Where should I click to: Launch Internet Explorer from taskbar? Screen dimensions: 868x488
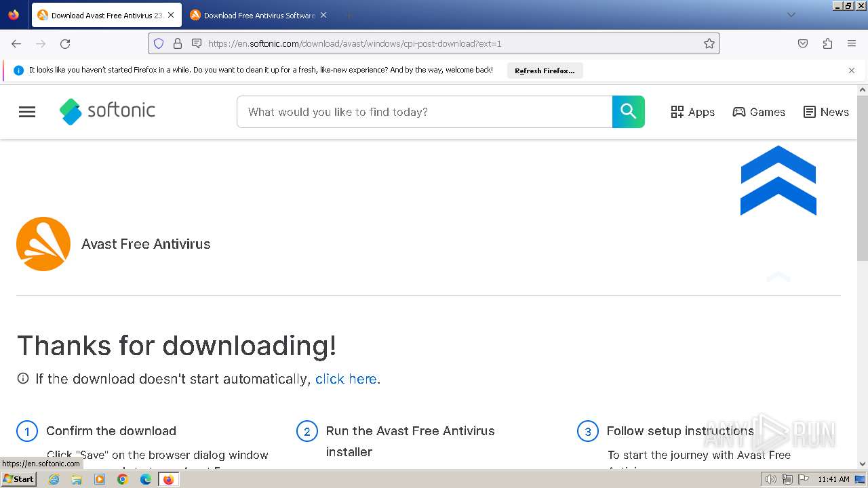click(x=54, y=479)
